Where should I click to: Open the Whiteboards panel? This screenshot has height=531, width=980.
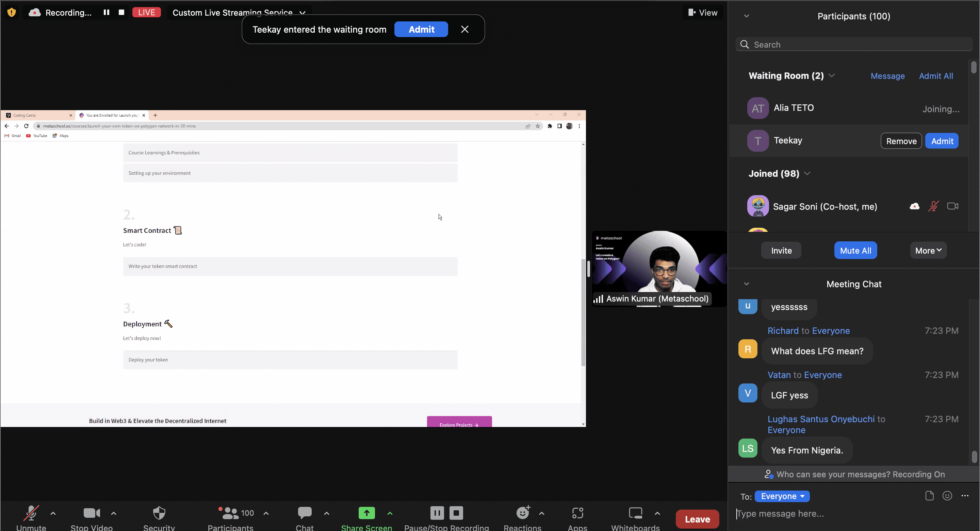point(635,513)
